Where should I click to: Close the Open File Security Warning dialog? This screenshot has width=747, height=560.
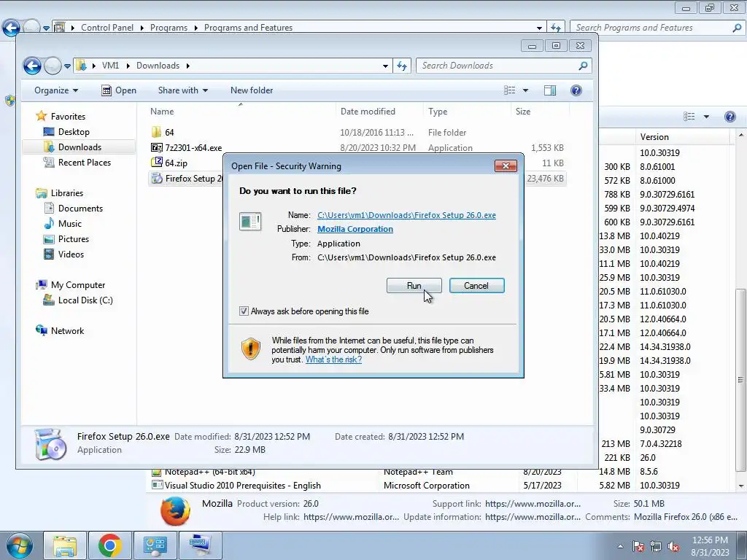click(x=506, y=166)
